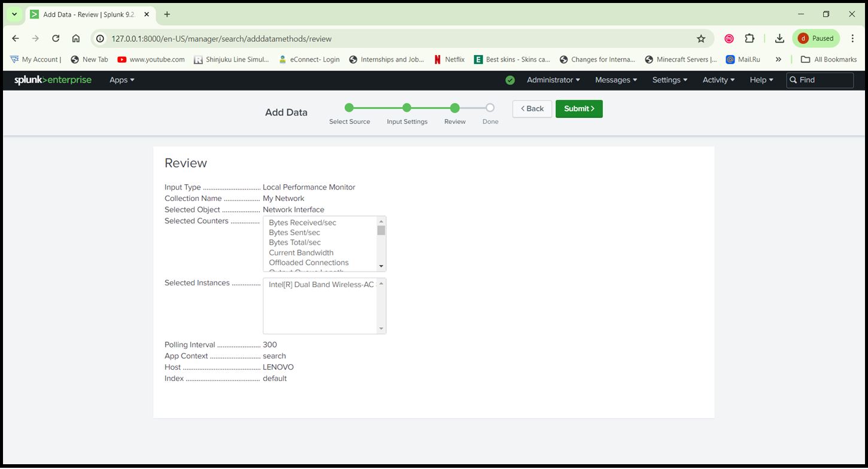
Task: Click the Submit button
Action: [x=578, y=108]
